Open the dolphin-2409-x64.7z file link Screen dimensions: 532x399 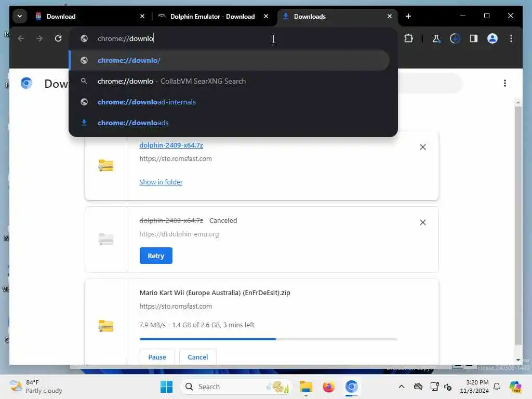click(x=171, y=145)
